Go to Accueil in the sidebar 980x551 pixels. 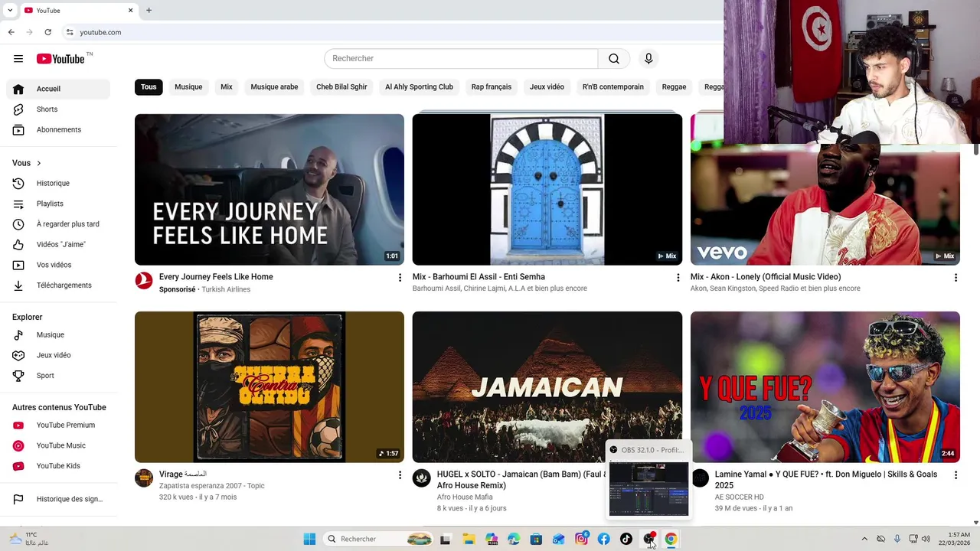click(58, 89)
